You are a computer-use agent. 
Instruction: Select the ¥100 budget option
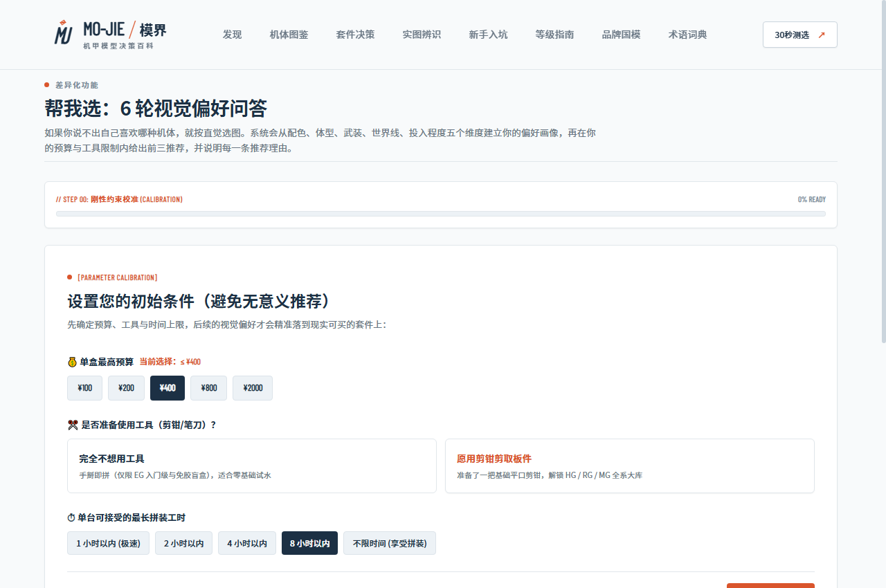pos(84,388)
